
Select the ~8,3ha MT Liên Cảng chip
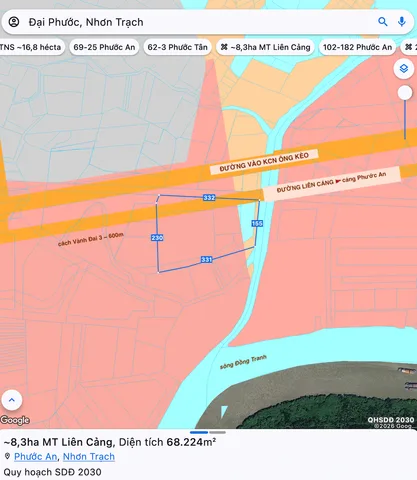click(265, 47)
